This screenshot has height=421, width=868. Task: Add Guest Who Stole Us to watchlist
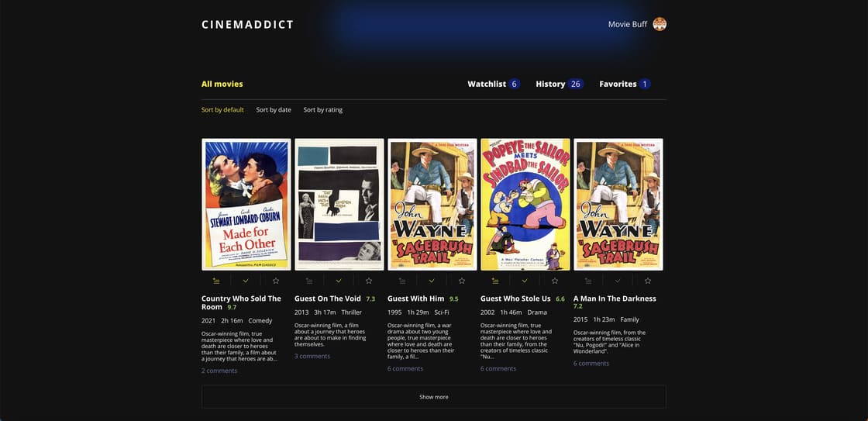coord(495,281)
